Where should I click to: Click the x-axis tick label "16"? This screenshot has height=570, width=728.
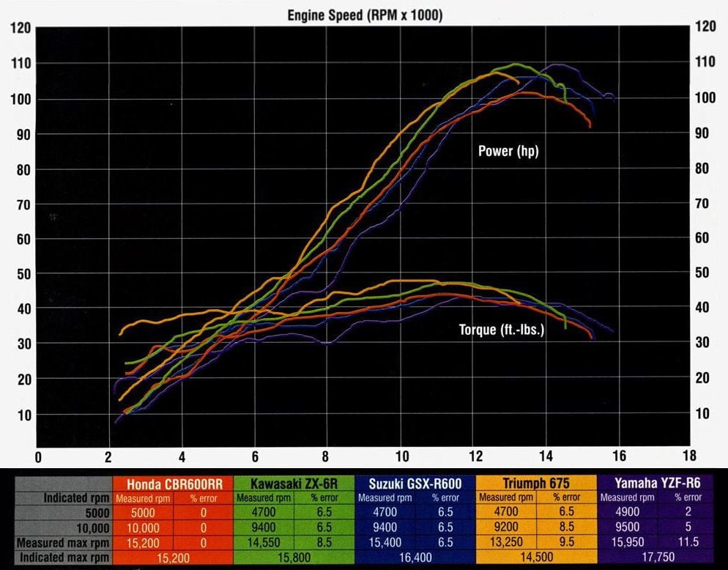(x=619, y=456)
